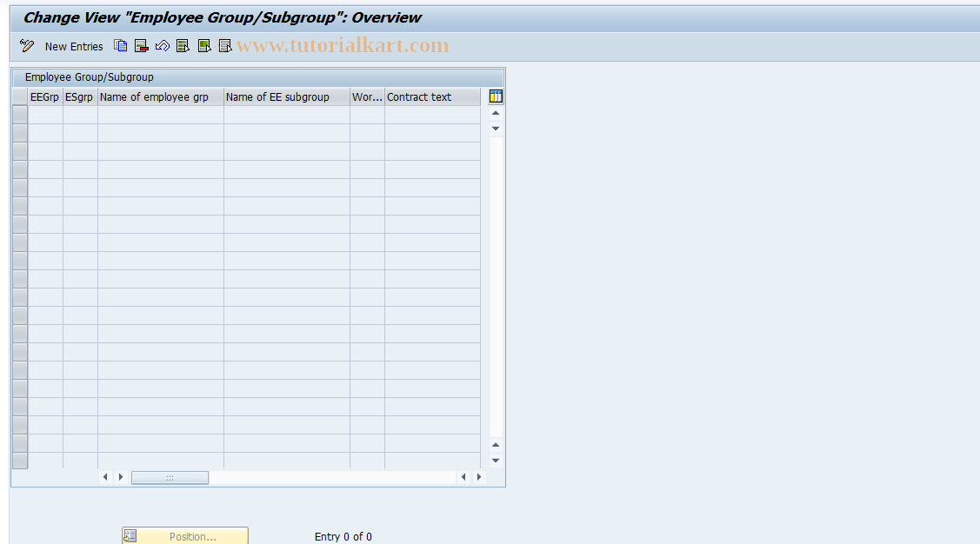Click left horizontal scroll-left arrow
Image resolution: width=980 pixels, height=544 pixels.
point(105,477)
